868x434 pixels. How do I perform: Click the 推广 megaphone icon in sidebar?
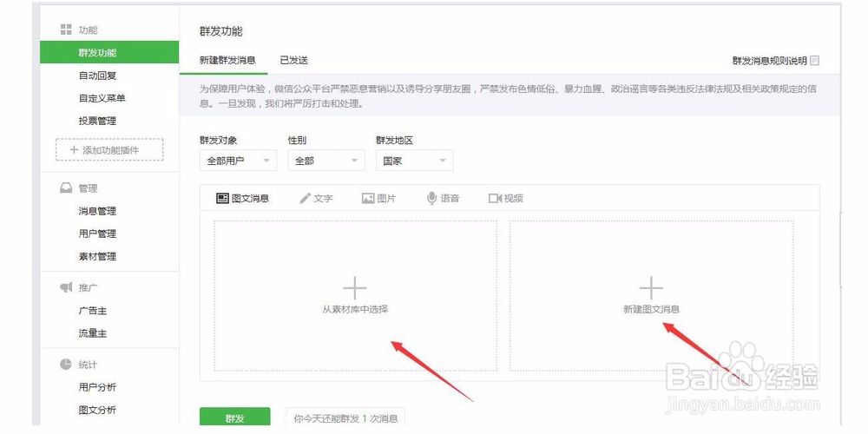[66, 287]
